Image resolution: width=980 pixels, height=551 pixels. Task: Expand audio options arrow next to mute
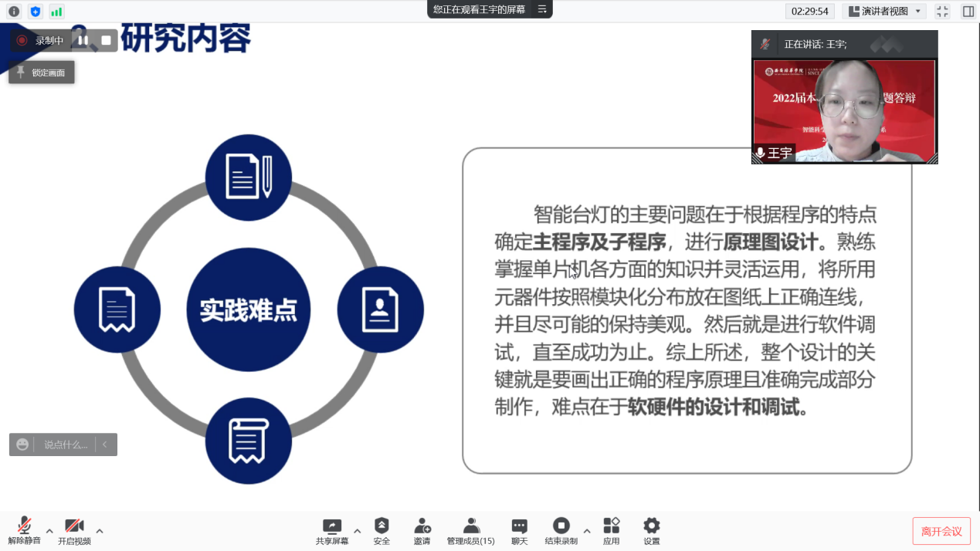pos(49,531)
